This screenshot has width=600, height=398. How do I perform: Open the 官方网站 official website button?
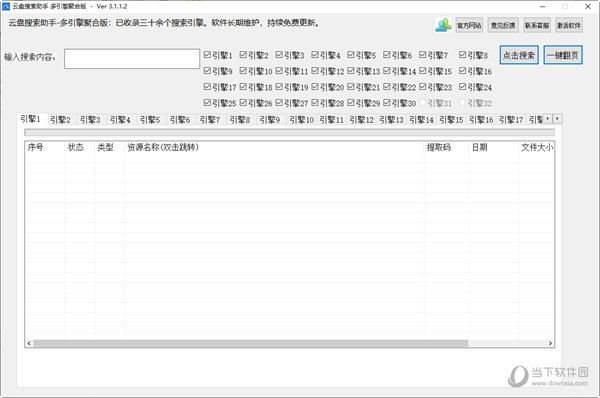(x=469, y=25)
